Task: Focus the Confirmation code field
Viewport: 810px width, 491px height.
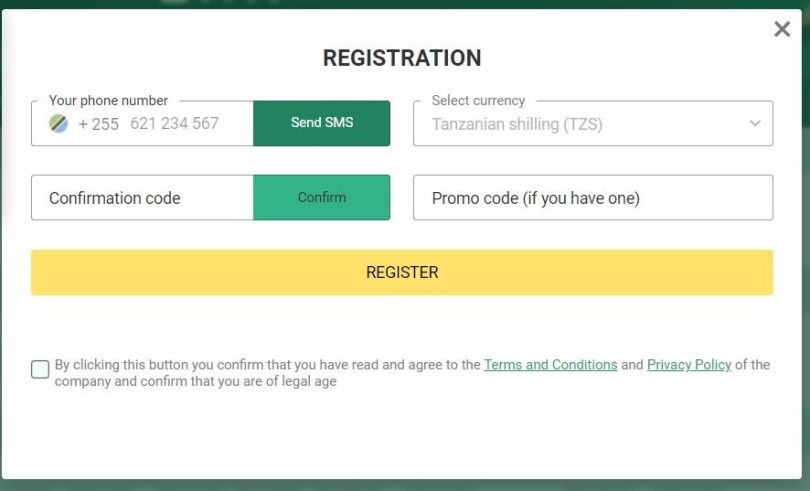Action: pos(142,197)
